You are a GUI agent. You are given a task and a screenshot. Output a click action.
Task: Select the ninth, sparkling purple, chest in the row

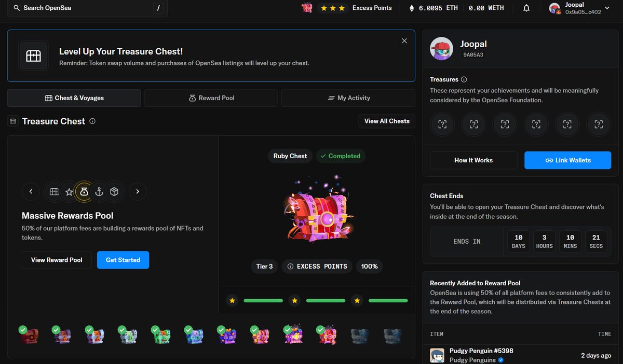294,335
